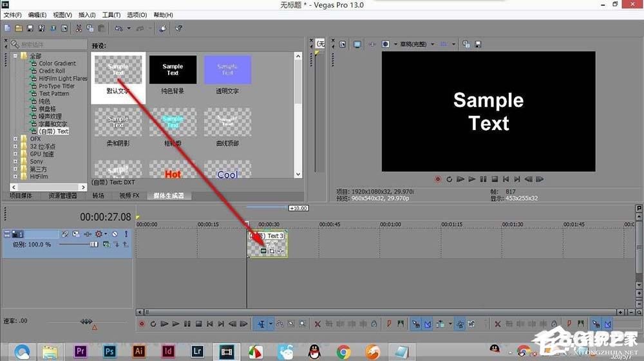Save the project with the floppy disk icon
The image size is (644, 361).
30,28
